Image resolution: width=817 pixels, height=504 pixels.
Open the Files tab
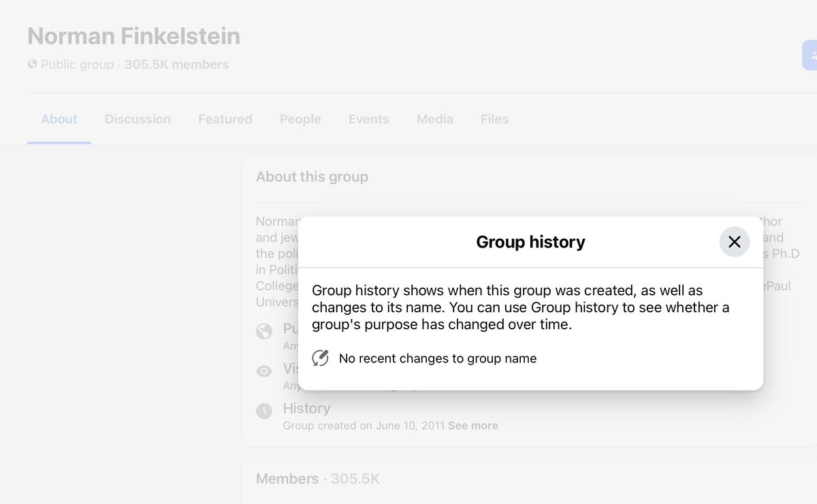494,119
